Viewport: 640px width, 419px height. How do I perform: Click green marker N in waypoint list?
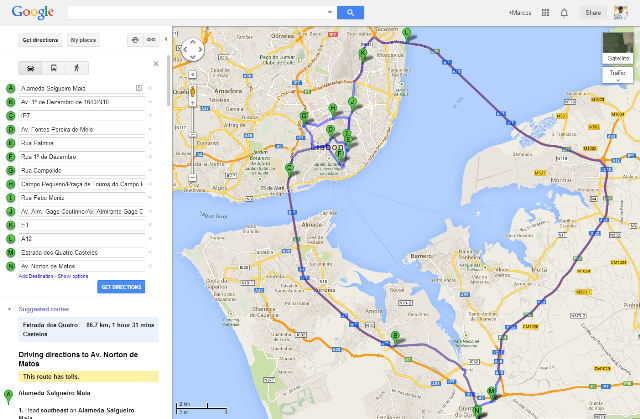point(11,266)
